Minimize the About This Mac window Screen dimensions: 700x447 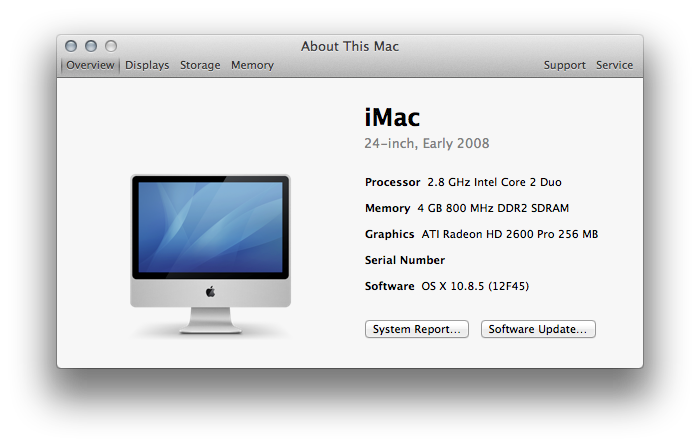click(91, 46)
